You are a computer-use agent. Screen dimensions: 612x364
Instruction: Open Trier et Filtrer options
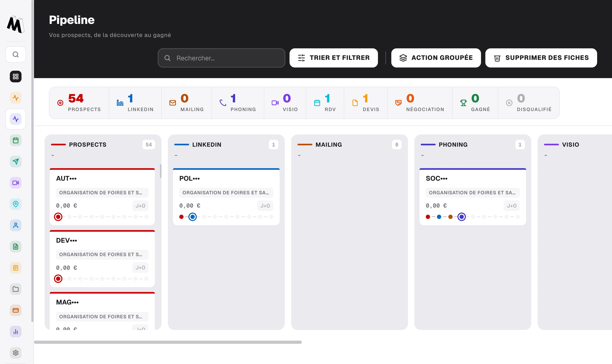[333, 58]
